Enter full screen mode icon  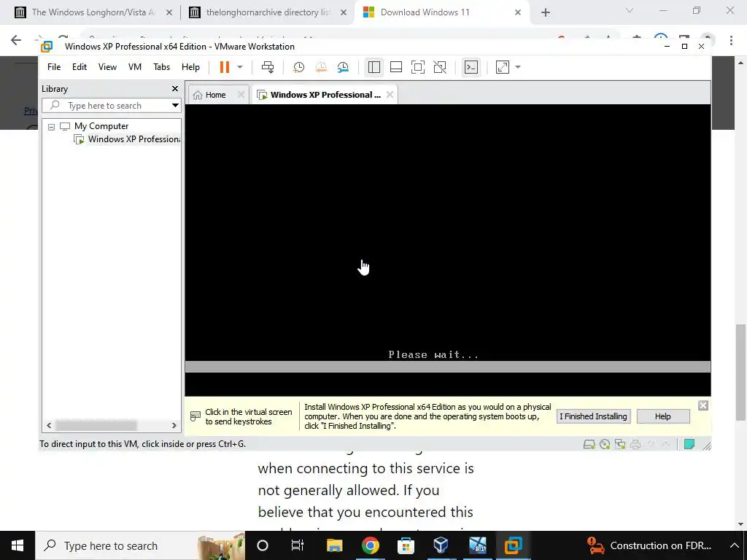(x=418, y=67)
